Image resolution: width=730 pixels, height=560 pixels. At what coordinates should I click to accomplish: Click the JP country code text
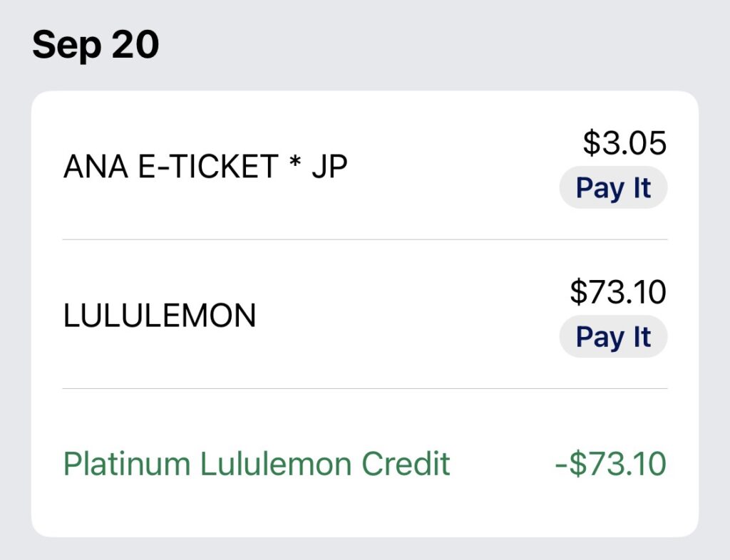coord(329,167)
